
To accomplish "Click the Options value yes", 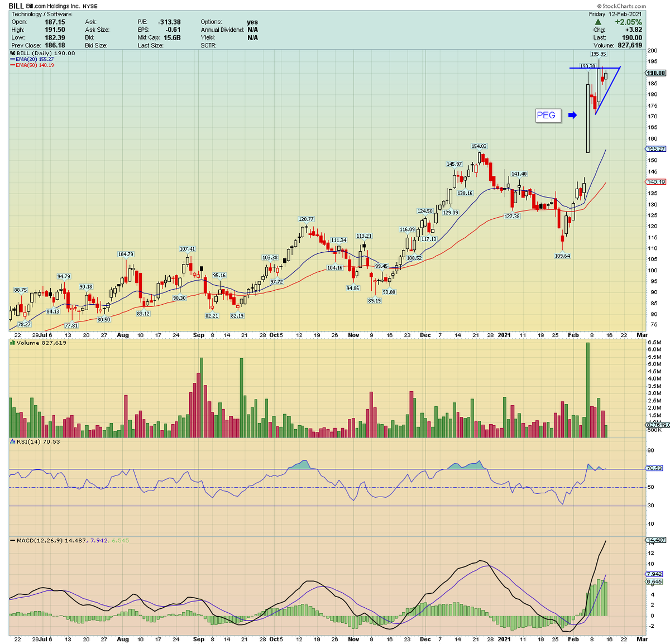I will click(x=252, y=22).
